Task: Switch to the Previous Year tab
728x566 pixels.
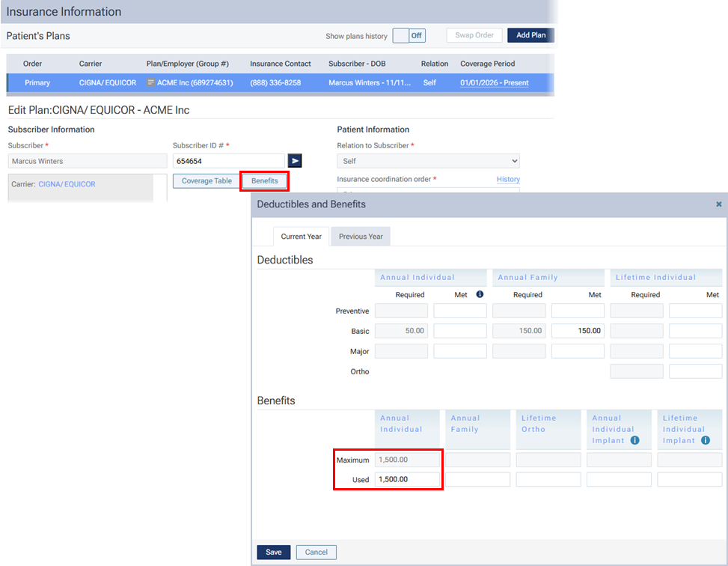Action: (361, 237)
